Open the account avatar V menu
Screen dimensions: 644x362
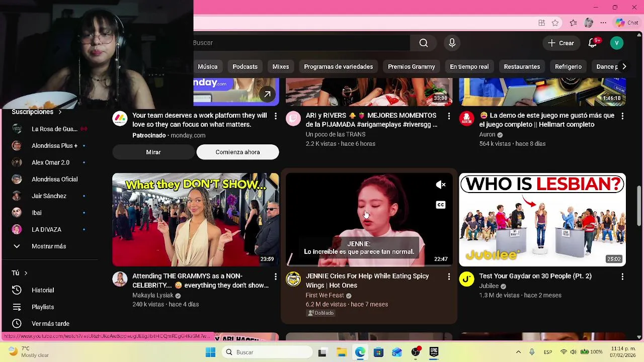(x=616, y=43)
